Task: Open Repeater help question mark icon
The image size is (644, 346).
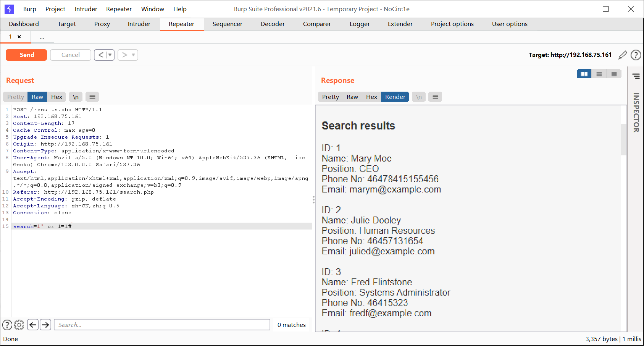Action: point(636,55)
